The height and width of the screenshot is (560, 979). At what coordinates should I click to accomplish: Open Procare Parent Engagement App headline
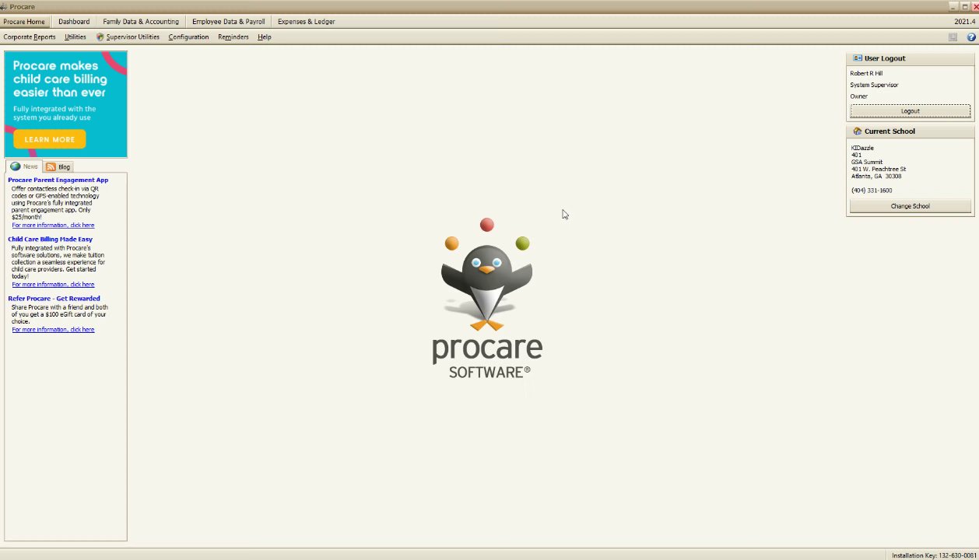58,180
